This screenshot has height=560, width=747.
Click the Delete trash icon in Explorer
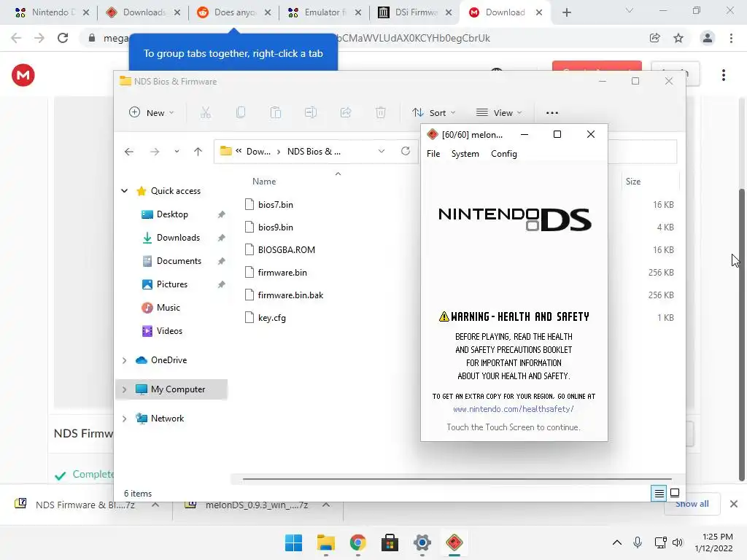(380, 113)
